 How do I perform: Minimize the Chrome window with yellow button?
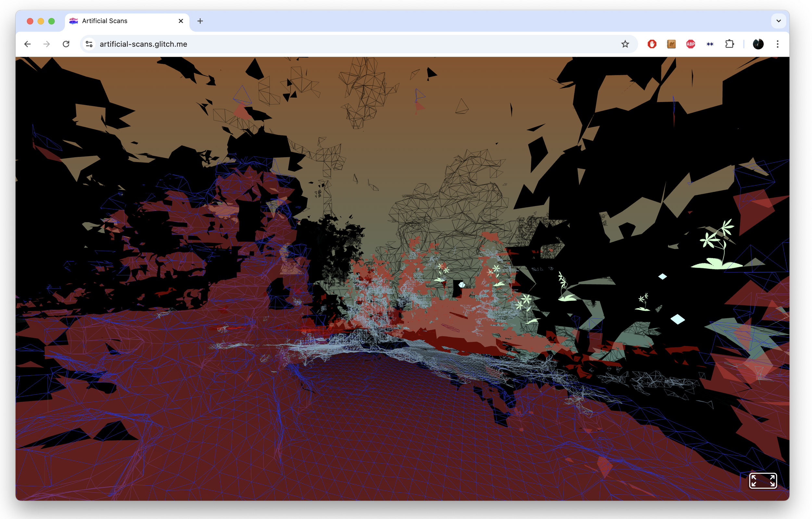pos(41,21)
